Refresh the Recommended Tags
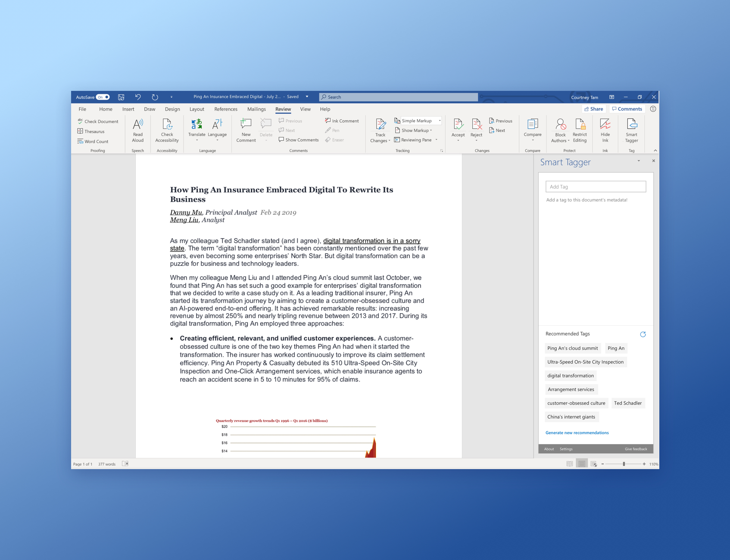Screen dimensions: 730x560 pyautogui.click(x=643, y=334)
